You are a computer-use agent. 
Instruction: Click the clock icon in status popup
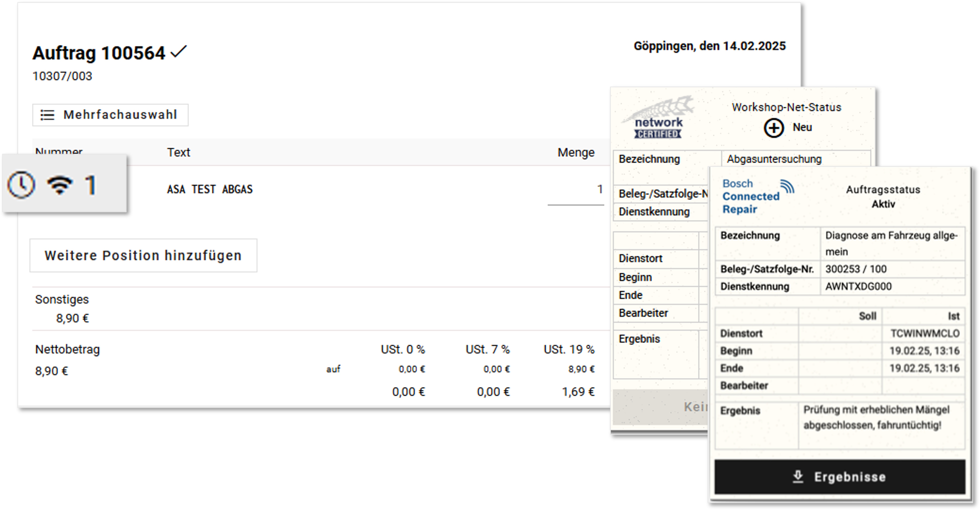(21, 185)
